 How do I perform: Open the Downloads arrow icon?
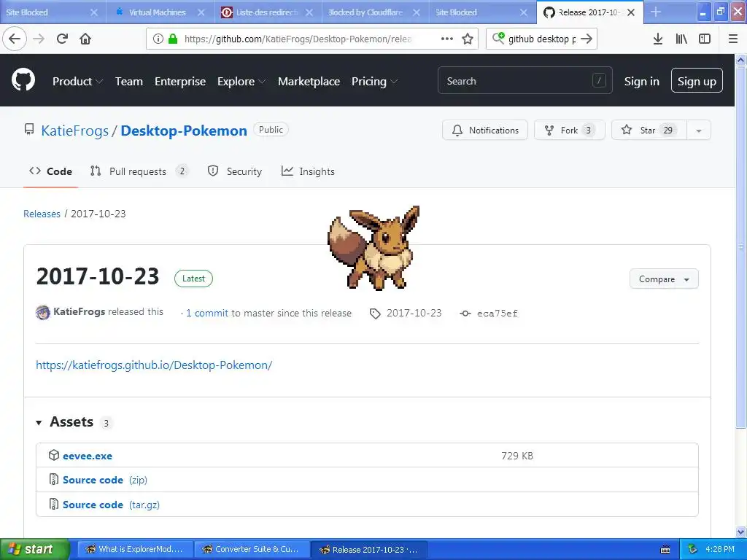[x=658, y=39]
